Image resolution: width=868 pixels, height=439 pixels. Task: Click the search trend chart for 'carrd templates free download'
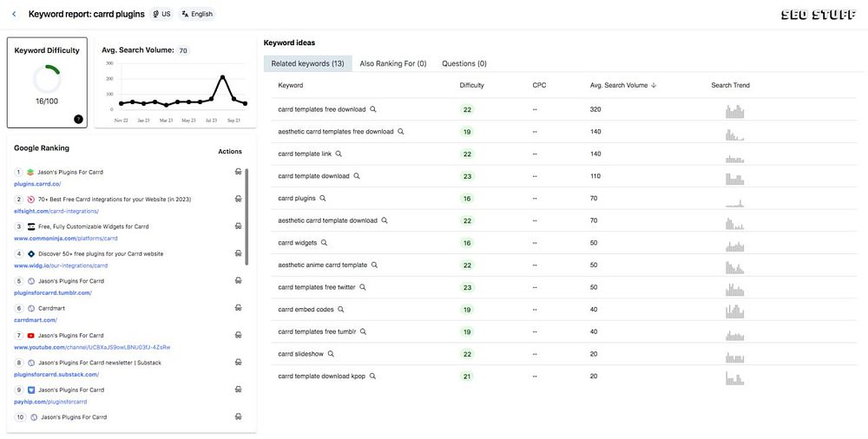[x=734, y=110]
